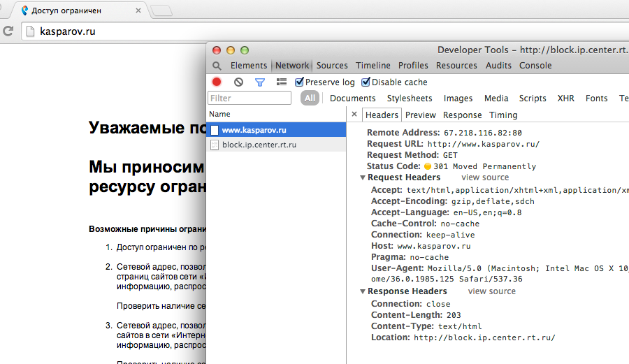This screenshot has height=364, width=629.
Task: Click the Status Code 301 Moved Permanently value
Action: point(484,166)
